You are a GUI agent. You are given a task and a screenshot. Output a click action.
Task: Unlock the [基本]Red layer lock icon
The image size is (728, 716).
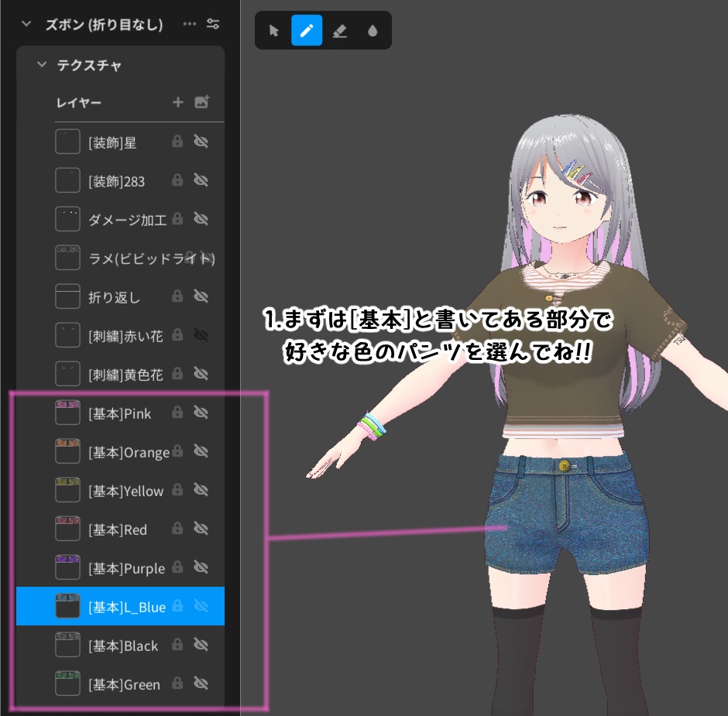[178, 529]
